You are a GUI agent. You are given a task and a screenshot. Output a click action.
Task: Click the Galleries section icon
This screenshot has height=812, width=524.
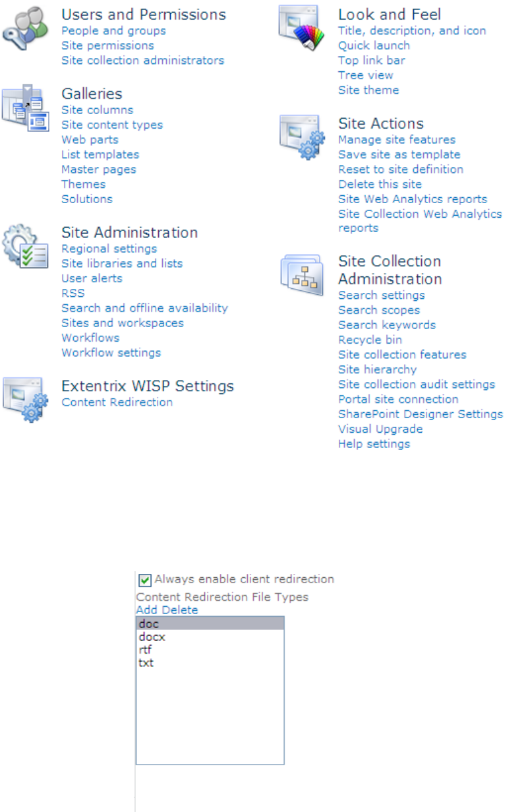pyautogui.click(x=25, y=108)
